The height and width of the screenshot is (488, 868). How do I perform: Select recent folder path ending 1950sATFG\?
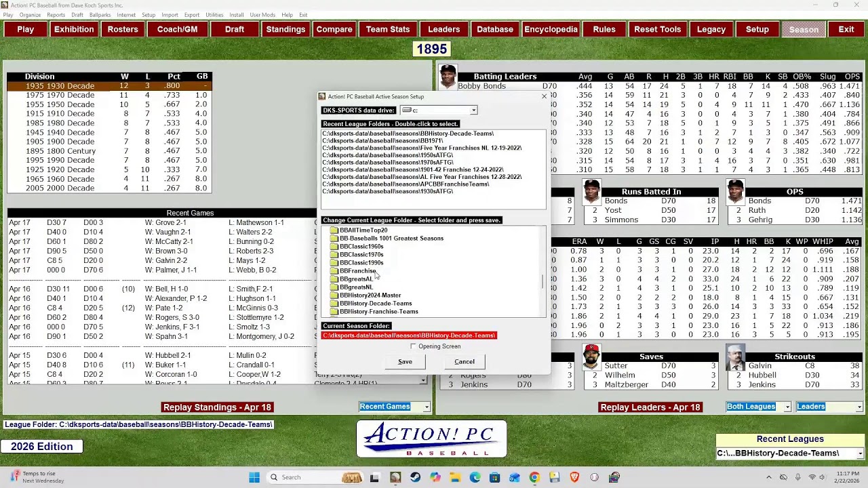388,155
